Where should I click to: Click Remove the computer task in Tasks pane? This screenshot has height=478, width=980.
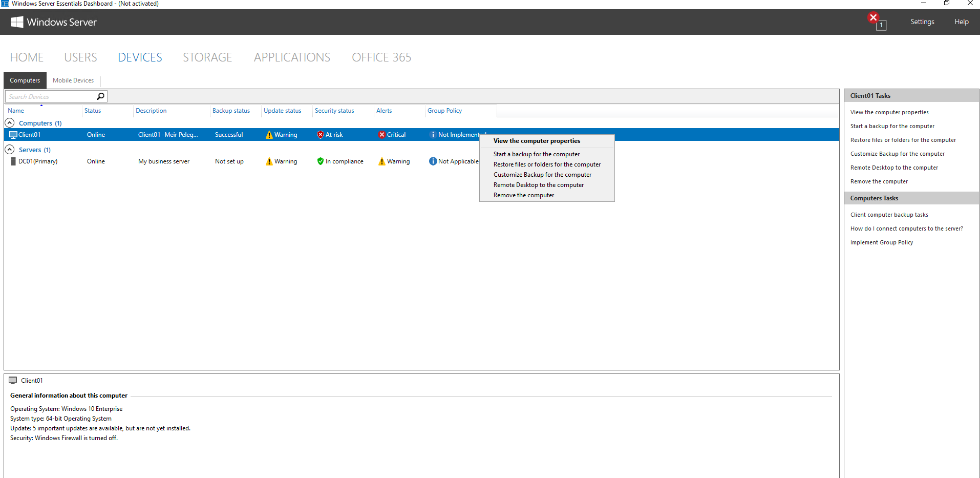pyautogui.click(x=879, y=181)
